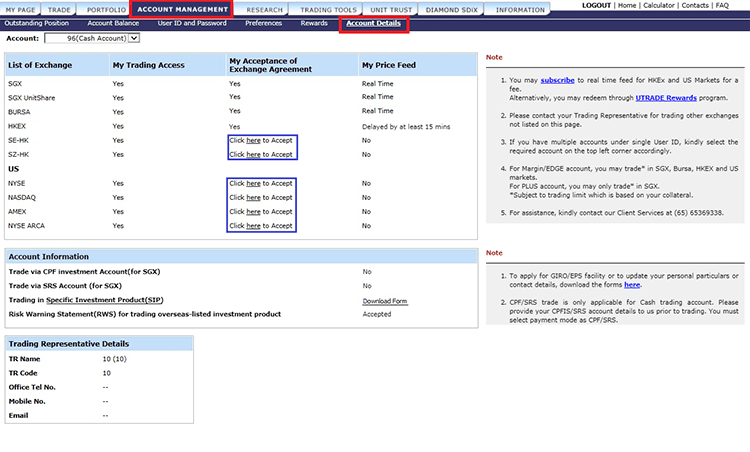Go to the RESEARCH tab
Image resolution: width=750 pixels, height=452 pixels.
[x=265, y=10]
